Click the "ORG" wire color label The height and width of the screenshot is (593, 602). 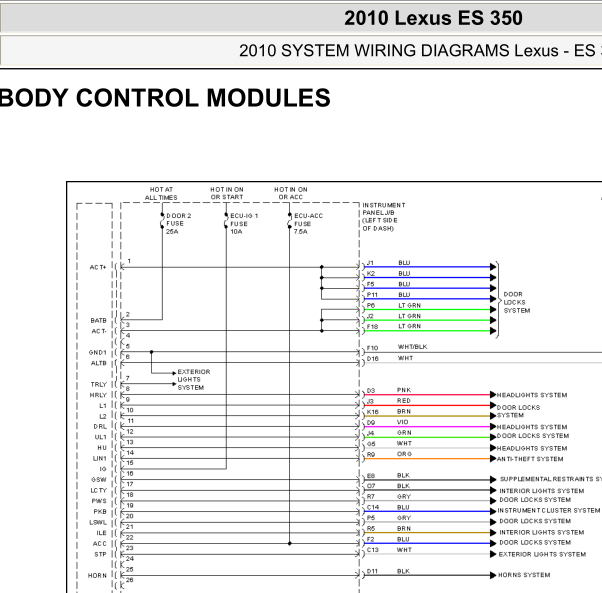point(404,454)
